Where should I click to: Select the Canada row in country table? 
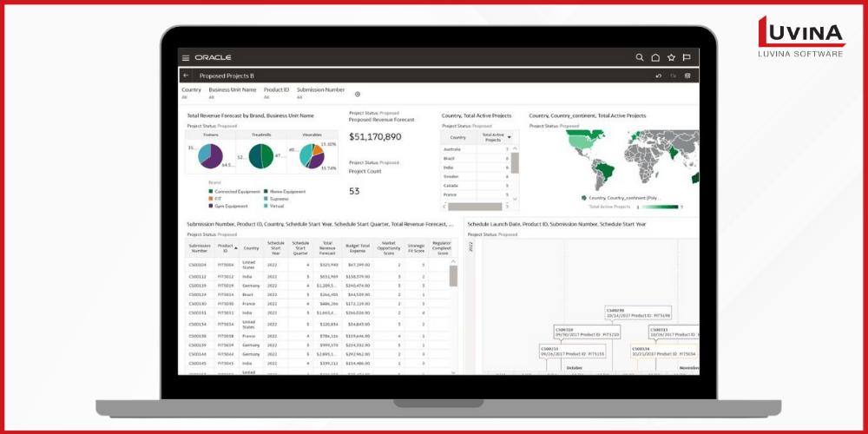coord(477,186)
